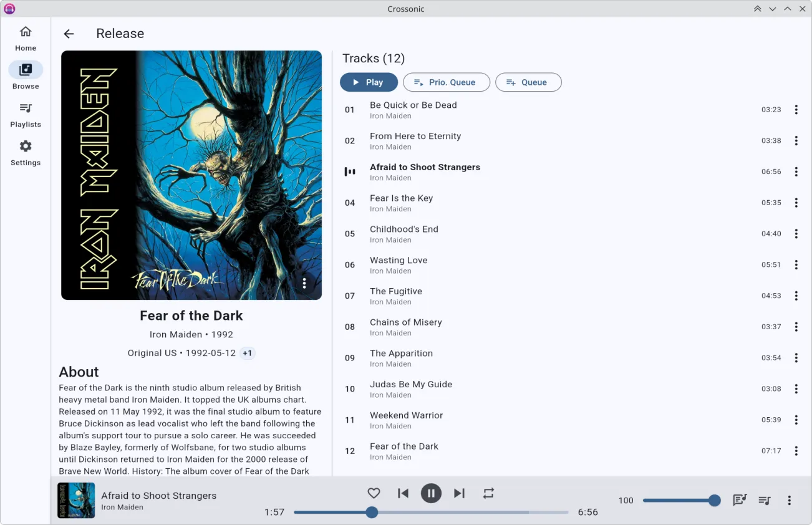812x525 pixels.
Task: Show the playback queue icon
Action: coord(765,500)
